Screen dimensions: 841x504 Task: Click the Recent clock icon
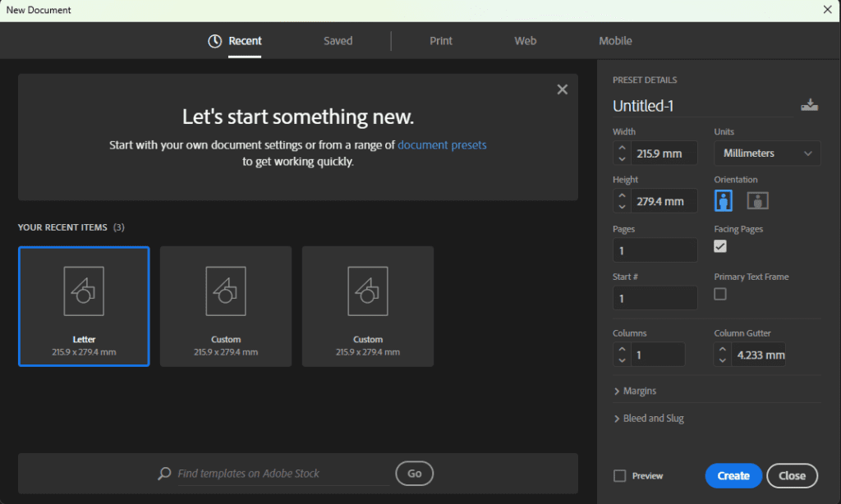pos(215,41)
